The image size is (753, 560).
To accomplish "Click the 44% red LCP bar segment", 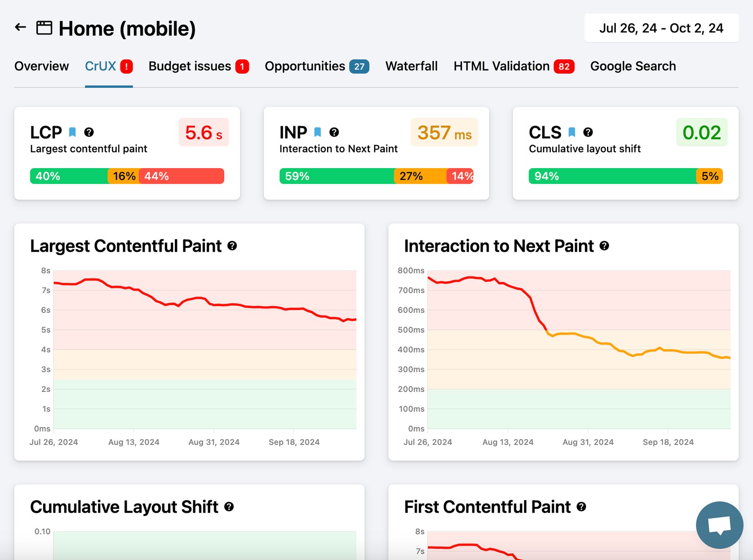I will (x=181, y=176).
